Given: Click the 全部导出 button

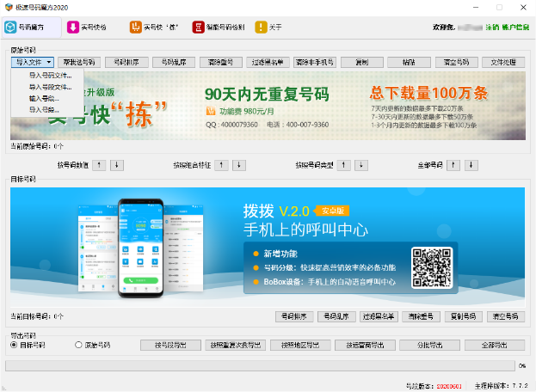Looking at the screenshot, I should coord(495,346).
